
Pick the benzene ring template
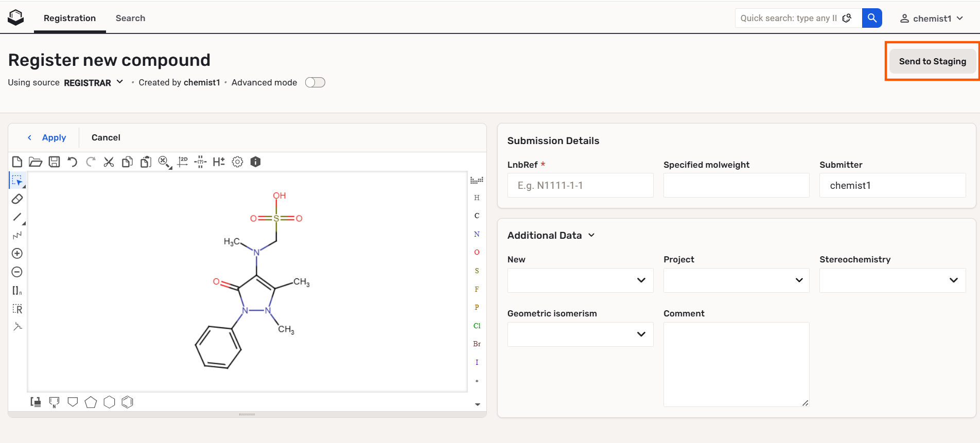[x=128, y=402]
